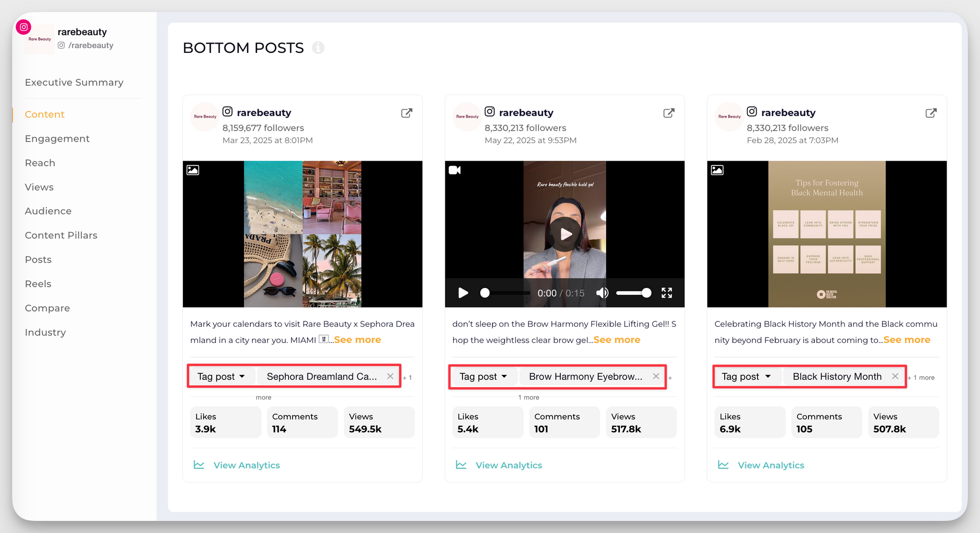Open the Views section
This screenshot has width=980, height=533.
(39, 187)
